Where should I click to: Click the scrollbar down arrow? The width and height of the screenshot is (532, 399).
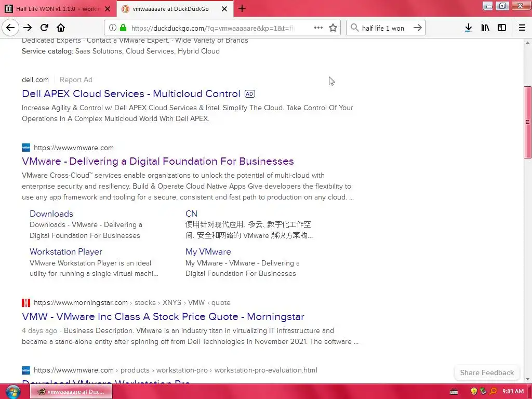(x=527, y=379)
